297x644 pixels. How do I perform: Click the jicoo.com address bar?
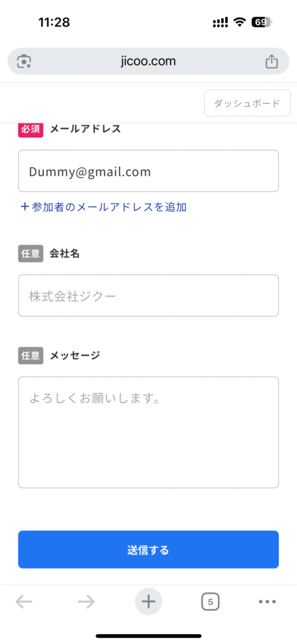click(148, 61)
